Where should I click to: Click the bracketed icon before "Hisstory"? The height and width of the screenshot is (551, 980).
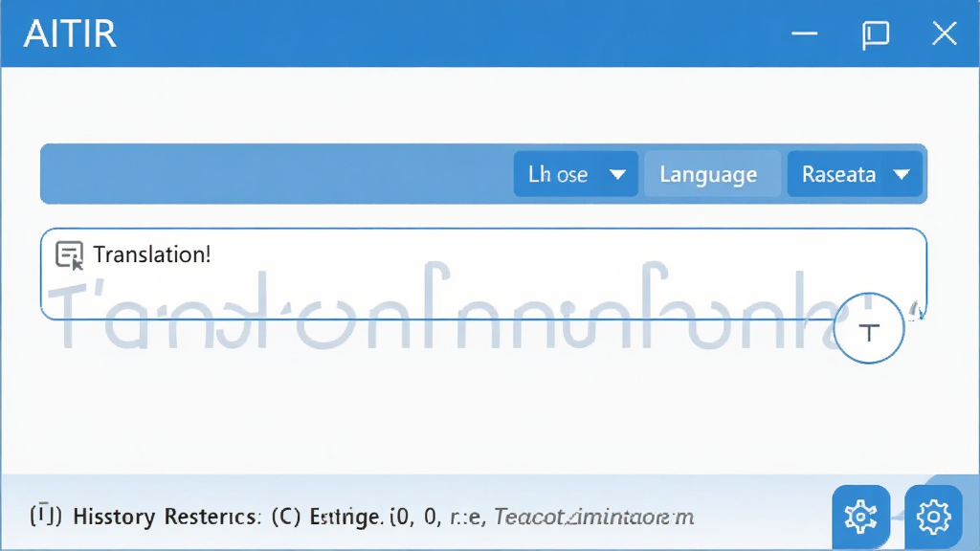pos(46,516)
